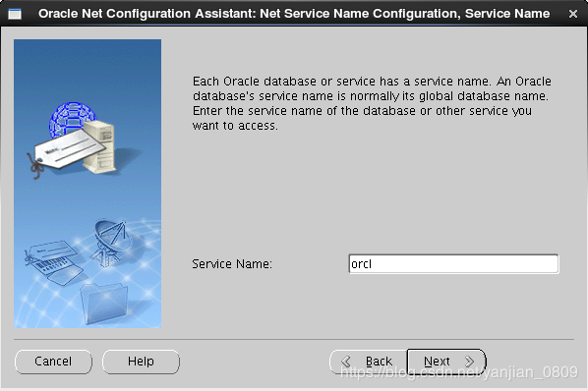Viewport: 588px width, 391px height.
Task: Click the 'orcl' text in the field
Action: (361, 264)
